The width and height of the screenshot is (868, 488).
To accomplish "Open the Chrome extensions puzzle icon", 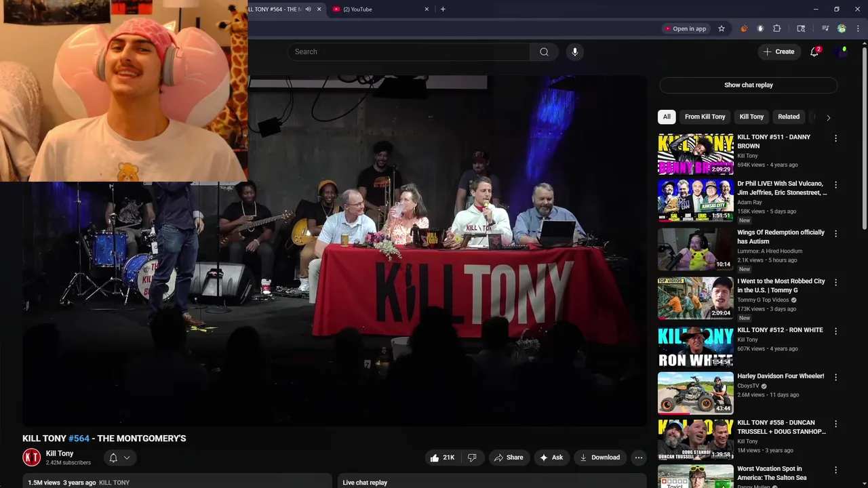I will click(x=777, y=28).
